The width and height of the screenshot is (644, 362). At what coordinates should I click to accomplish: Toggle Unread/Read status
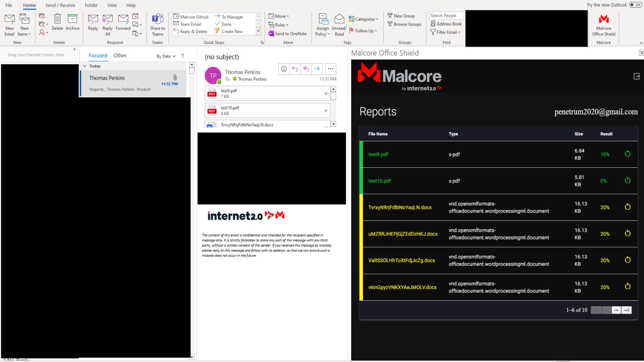point(339,25)
